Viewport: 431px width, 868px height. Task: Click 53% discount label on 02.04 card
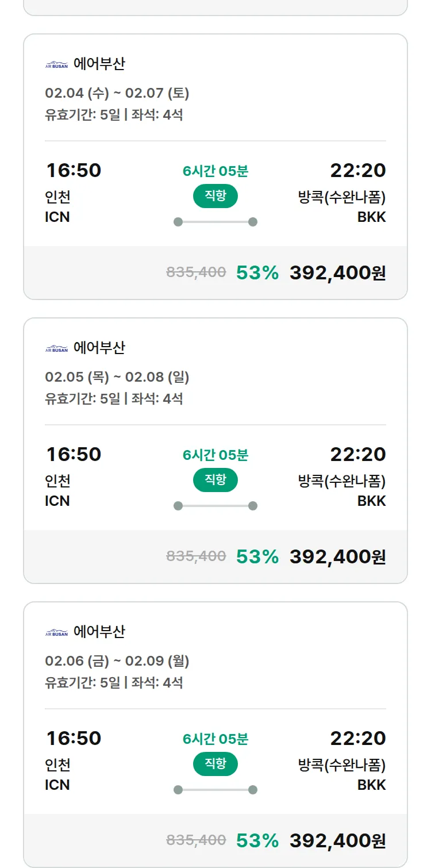click(257, 273)
